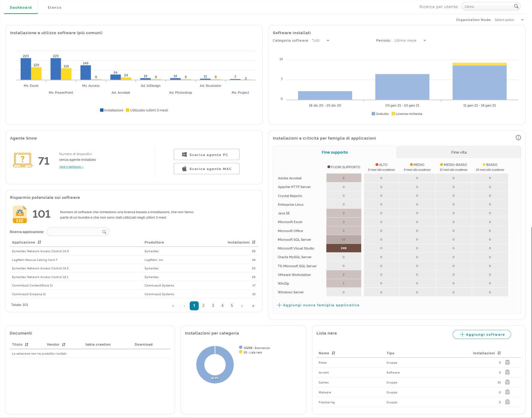Click the magnifier icon in user search
This screenshot has height=418, width=532.
point(516,6)
